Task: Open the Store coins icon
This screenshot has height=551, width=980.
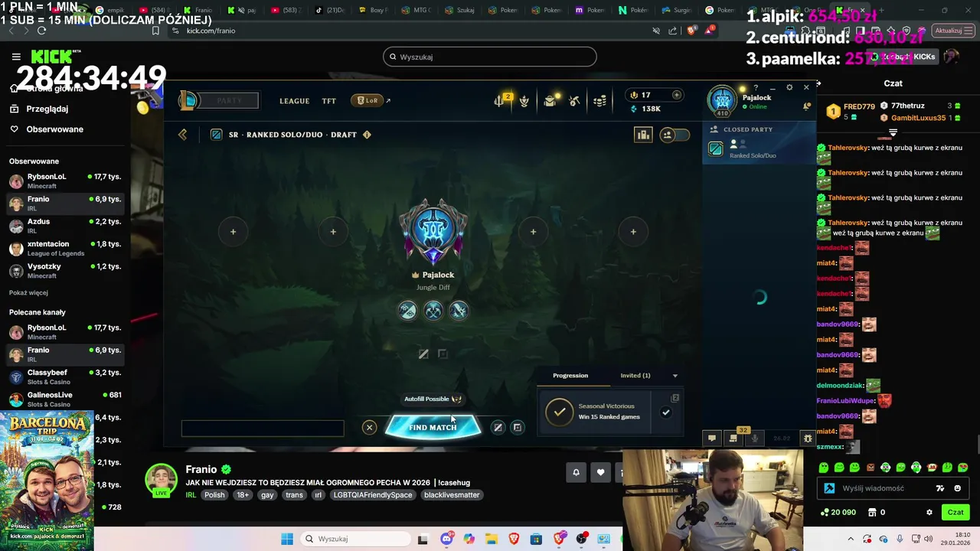Action: coord(600,101)
